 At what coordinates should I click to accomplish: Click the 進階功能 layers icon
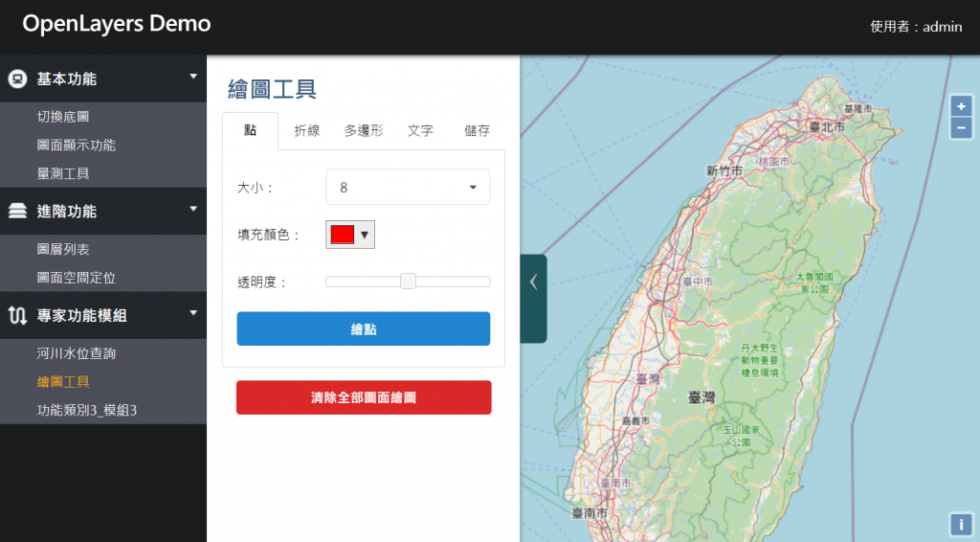(x=17, y=212)
